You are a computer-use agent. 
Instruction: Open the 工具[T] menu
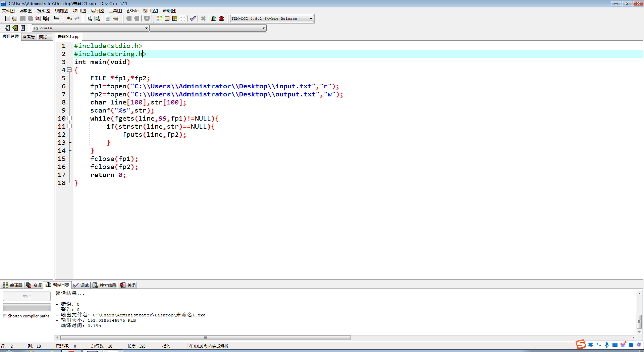pyautogui.click(x=115, y=11)
